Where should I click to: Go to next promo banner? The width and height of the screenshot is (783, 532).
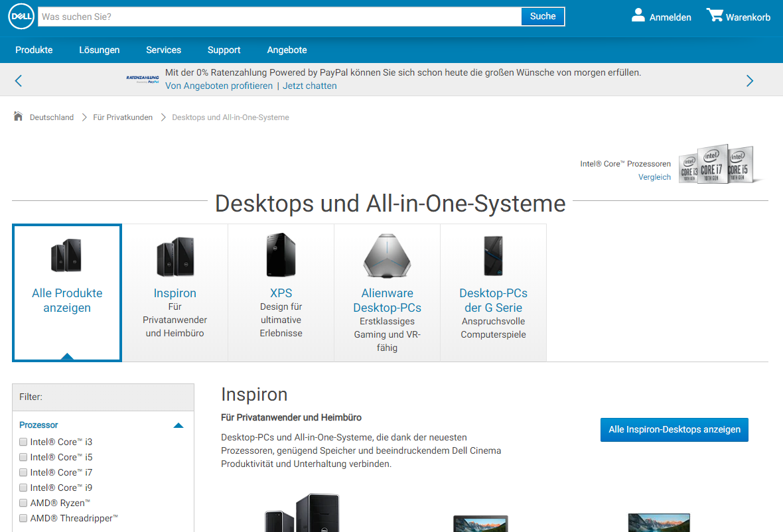750,80
